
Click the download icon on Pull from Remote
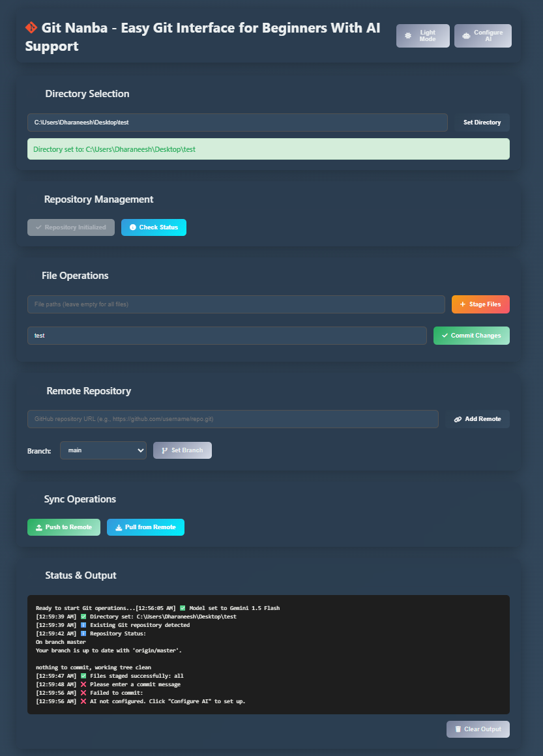click(x=119, y=527)
